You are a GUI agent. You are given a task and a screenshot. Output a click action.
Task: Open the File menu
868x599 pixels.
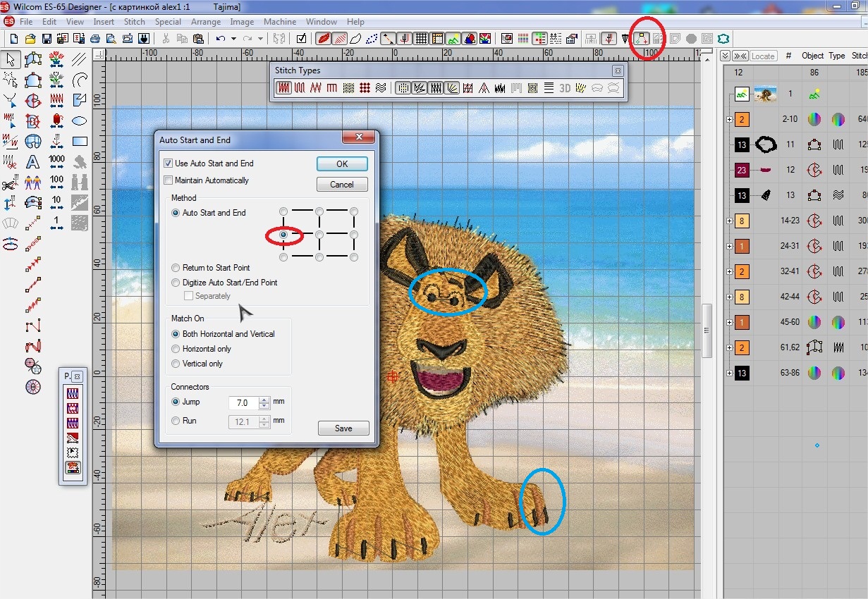[x=26, y=22]
